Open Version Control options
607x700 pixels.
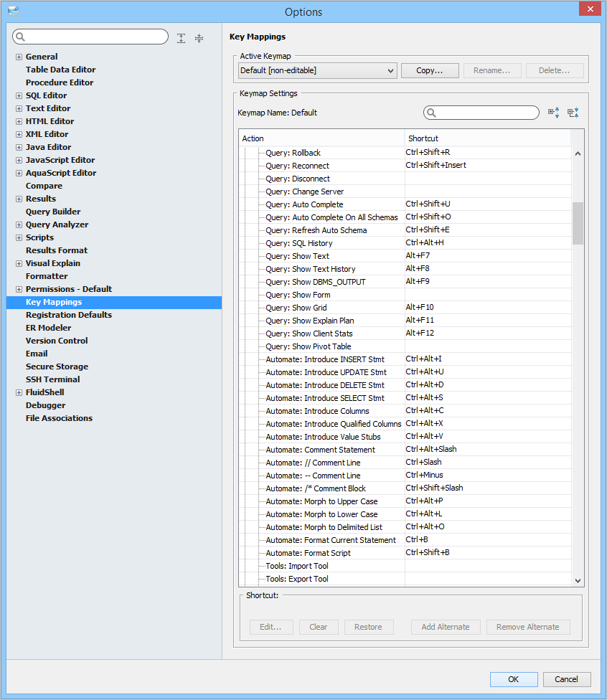click(x=57, y=341)
